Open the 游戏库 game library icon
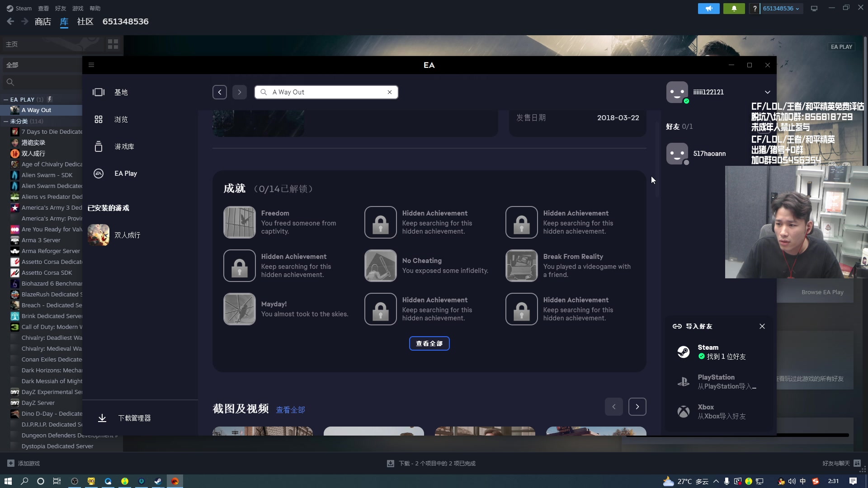868x488 pixels. pos(98,146)
